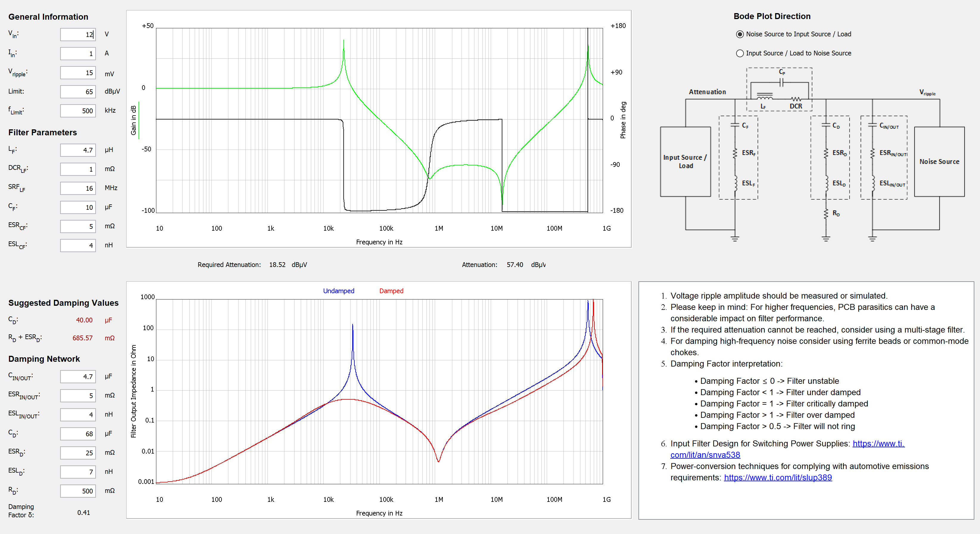The height and width of the screenshot is (534, 980).
Task: Click the Noise Source block in schematic
Action: point(939,162)
